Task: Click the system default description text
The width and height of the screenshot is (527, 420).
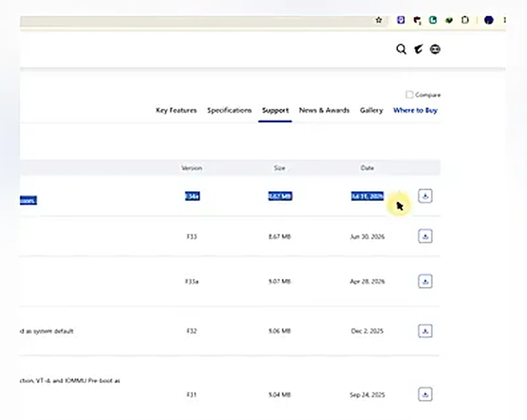Action: click(x=47, y=331)
